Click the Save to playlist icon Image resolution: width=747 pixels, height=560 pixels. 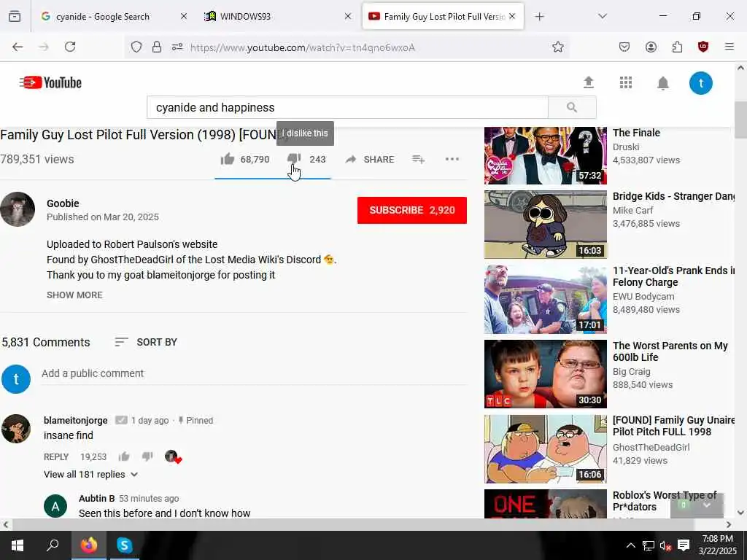click(x=418, y=159)
